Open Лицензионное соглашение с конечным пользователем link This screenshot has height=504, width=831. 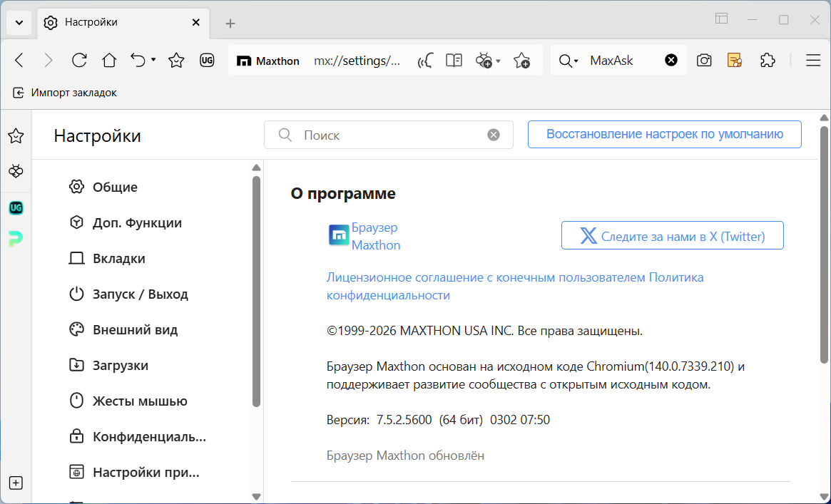486,277
